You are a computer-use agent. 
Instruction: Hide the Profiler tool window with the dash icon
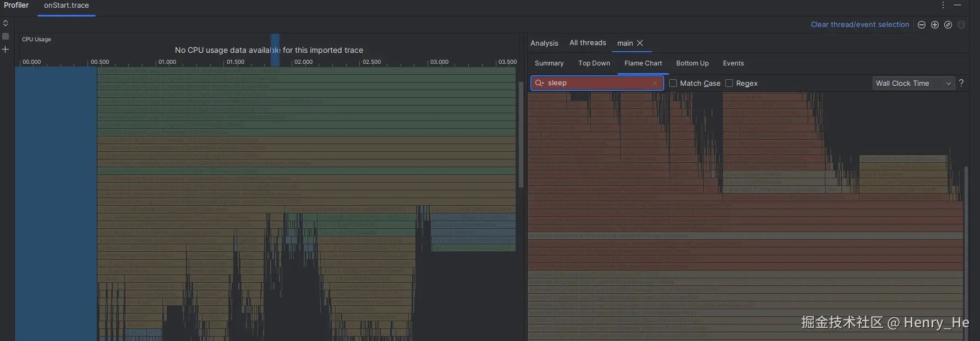[957, 5]
